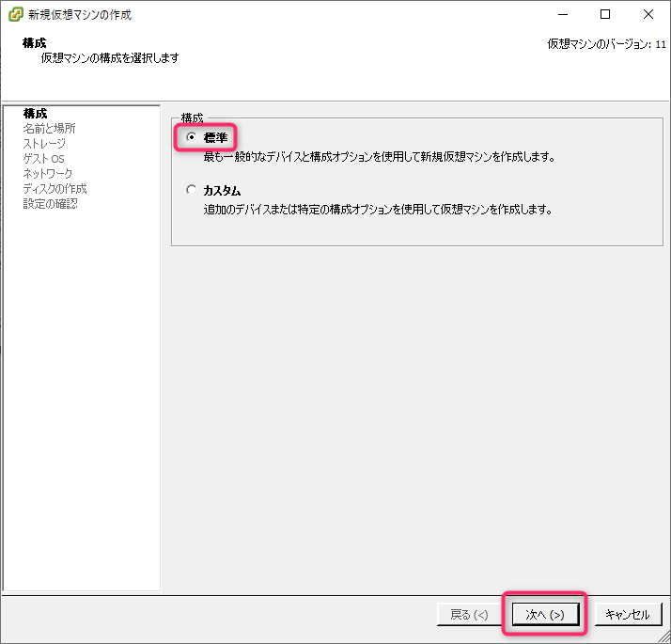Click the 新規仮想マシンの作成 title text
The image size is (671, 644).
point(80,14)
